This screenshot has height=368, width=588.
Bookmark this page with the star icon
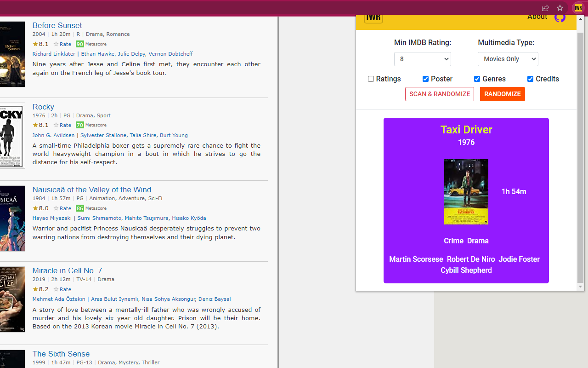click(x=560, y=8)
